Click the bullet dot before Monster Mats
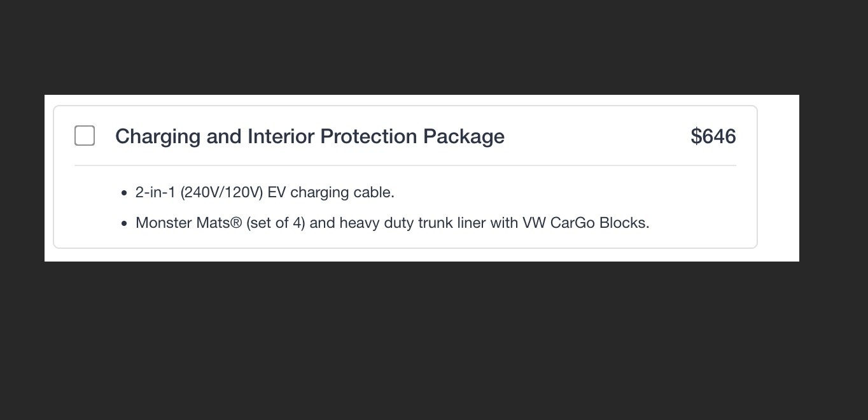 [124, 223]
